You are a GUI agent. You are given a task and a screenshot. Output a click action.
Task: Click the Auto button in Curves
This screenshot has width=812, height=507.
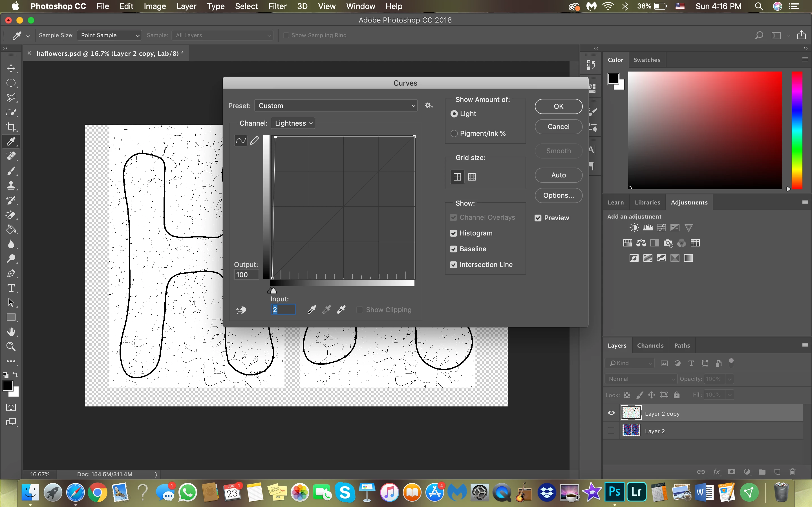click(558, 175)
